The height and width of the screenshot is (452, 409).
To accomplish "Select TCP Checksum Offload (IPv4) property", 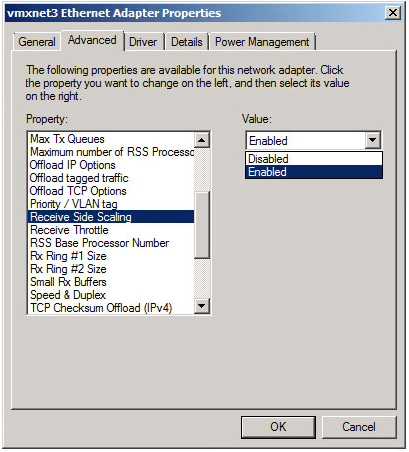I will click(x=111, y=308).
